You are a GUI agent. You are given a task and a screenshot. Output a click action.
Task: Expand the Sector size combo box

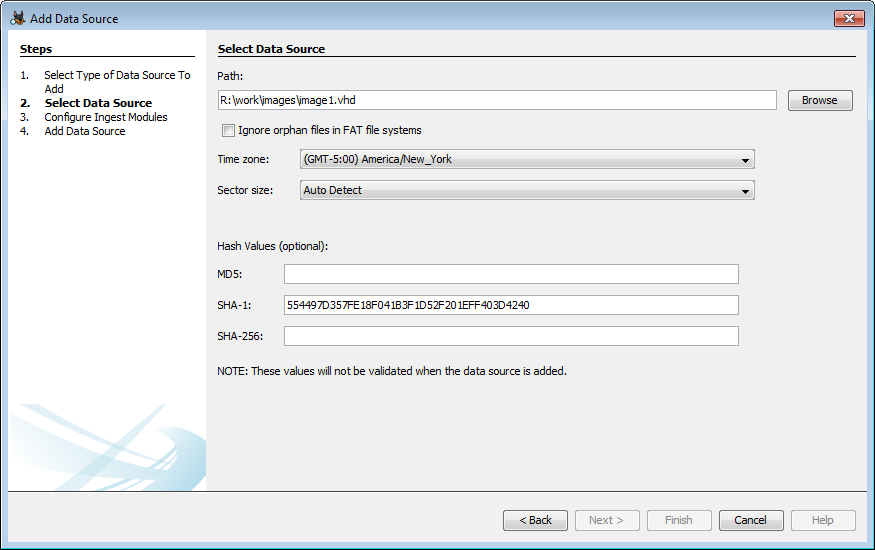pyautogui.click(x=526, y=190)
